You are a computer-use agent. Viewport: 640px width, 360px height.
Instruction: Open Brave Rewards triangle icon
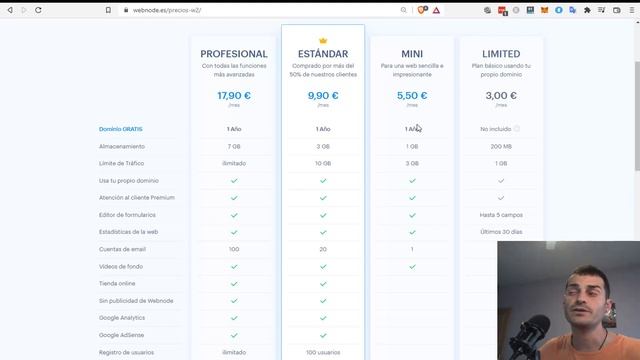pyautogui.click(x=436, y=10)
